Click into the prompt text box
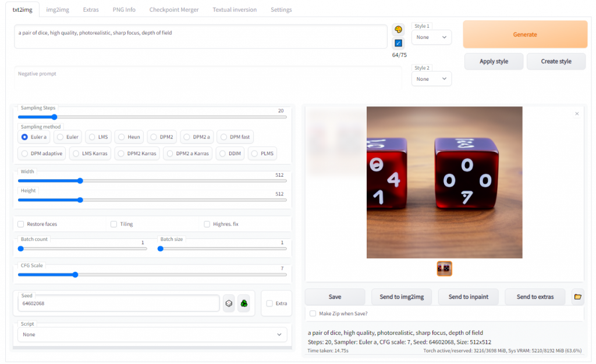 coord(201,37)
